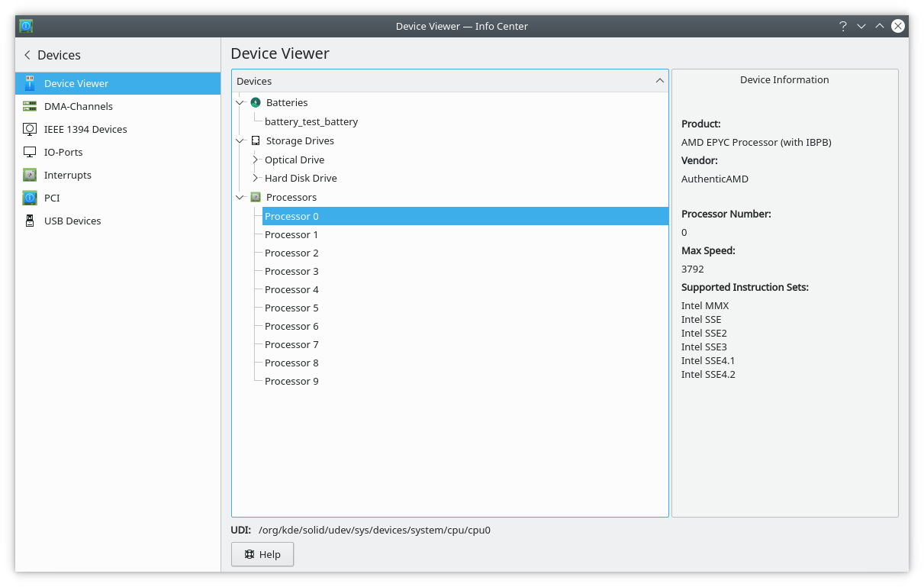Select Processor 5 in the tree
This screenshot has height=587, width=924.
tap(291, 308)
